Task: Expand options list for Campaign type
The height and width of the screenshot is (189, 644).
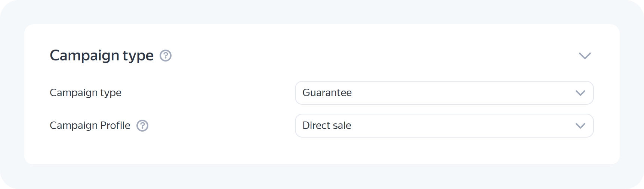Action: point(444,93)
